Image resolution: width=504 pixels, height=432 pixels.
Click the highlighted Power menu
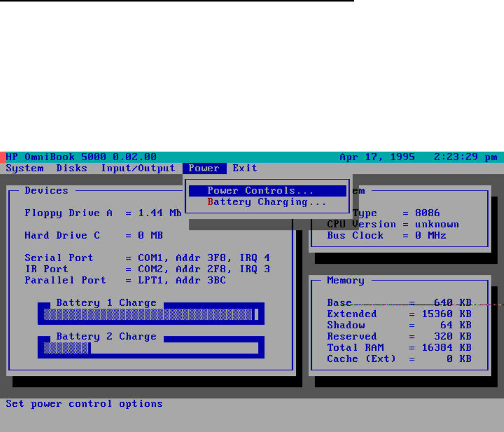204,168
